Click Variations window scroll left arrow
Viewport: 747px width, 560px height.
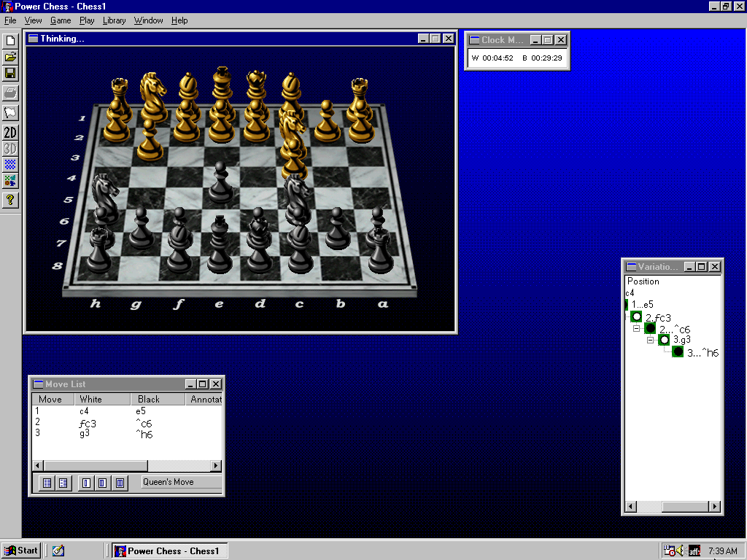631,506
